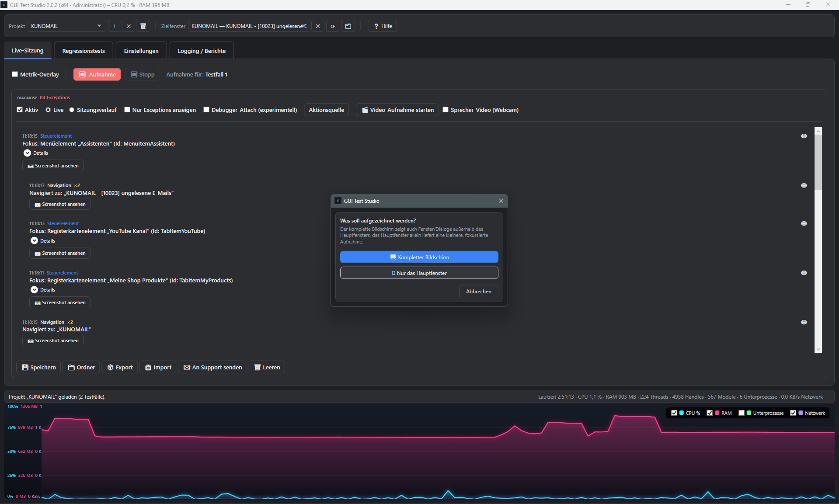Close the GUI Test Studio dialog
839x504 pixels.
tap(501, 201)
